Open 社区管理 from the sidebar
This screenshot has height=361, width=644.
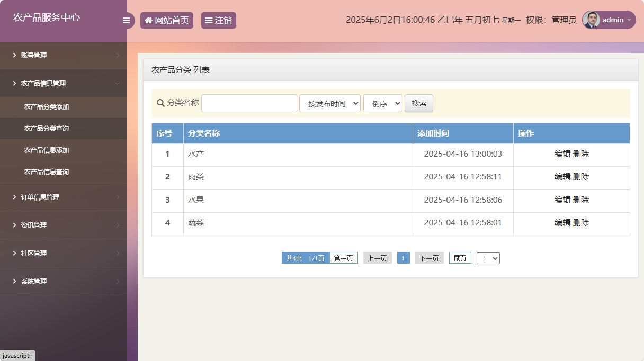click(33, 253)
